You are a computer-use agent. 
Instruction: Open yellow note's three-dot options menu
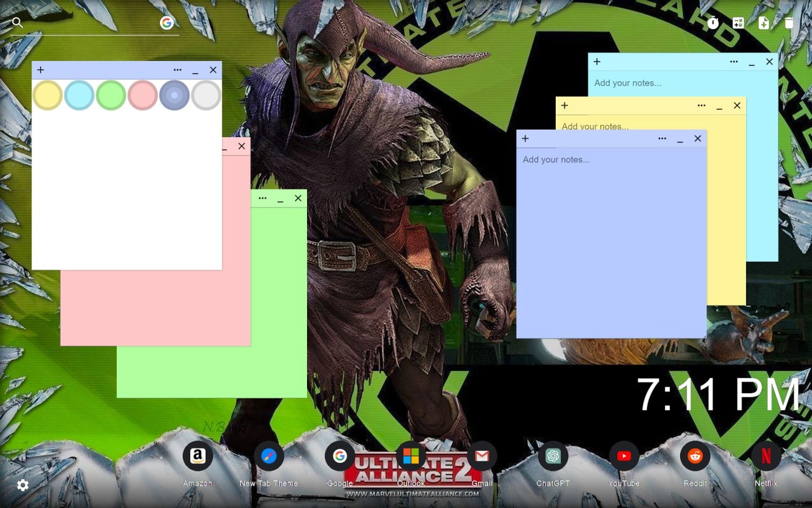pyautogui.click(x=702, y=105)
